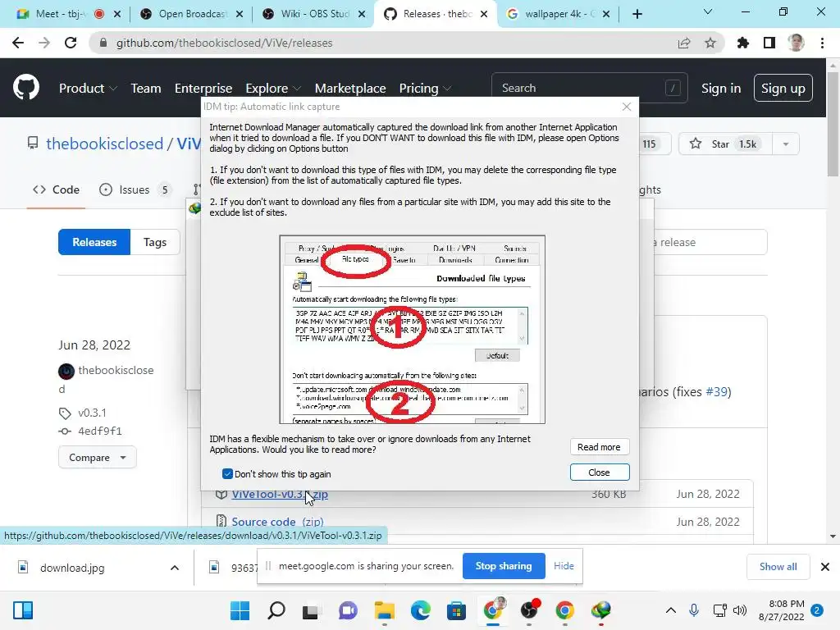
Task: Open Internet Download Manager taskbar icon
Action: (601, 610)
